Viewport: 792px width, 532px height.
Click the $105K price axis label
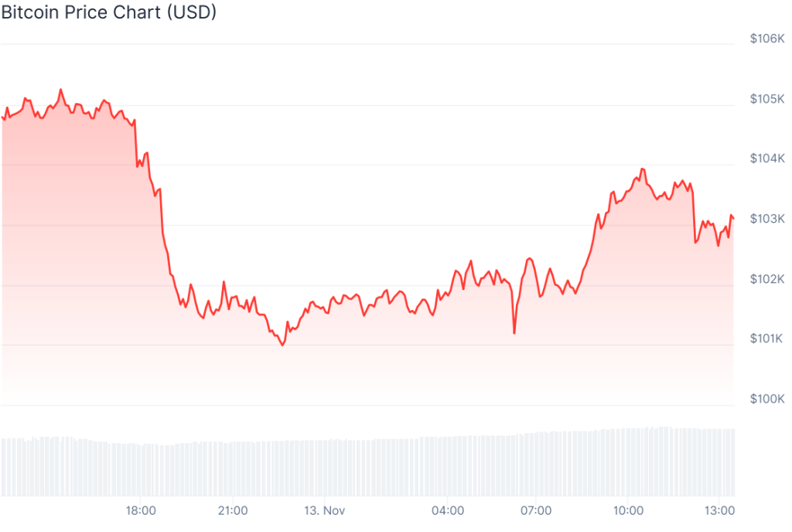[x=766, y=99]
